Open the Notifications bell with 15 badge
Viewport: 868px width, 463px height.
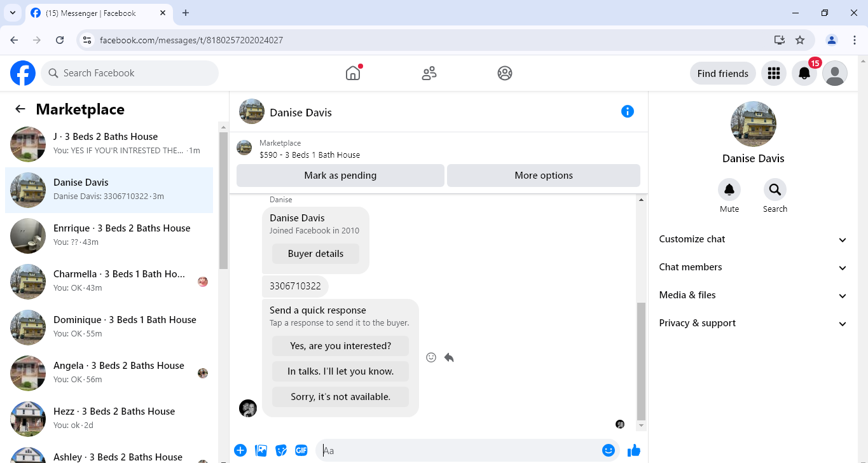click(804, 73)
